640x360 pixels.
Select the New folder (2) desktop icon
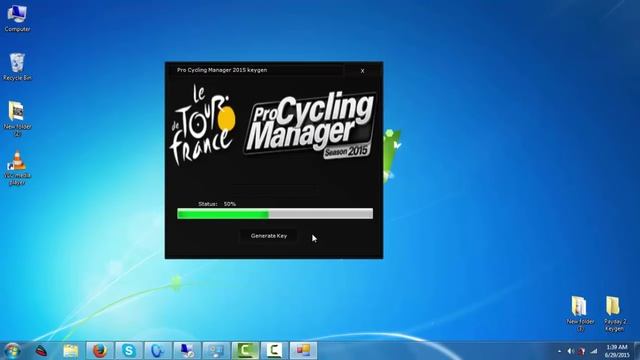tap(17, 118)
